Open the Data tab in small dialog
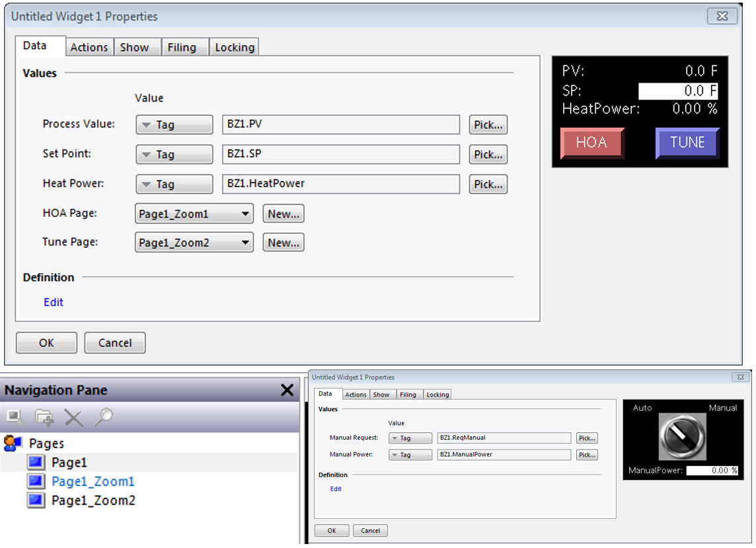The image size is (756, 548). click(x=327, y=393)
